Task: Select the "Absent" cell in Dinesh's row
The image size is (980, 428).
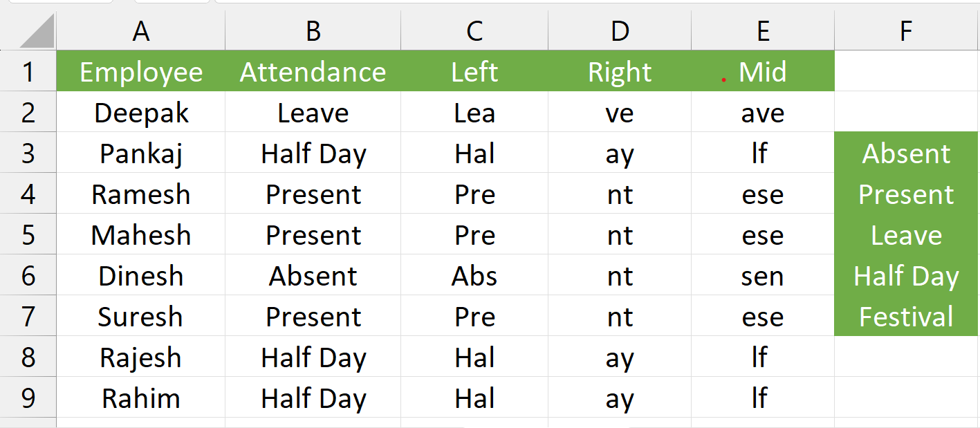Action: click(x=313, y=276)
